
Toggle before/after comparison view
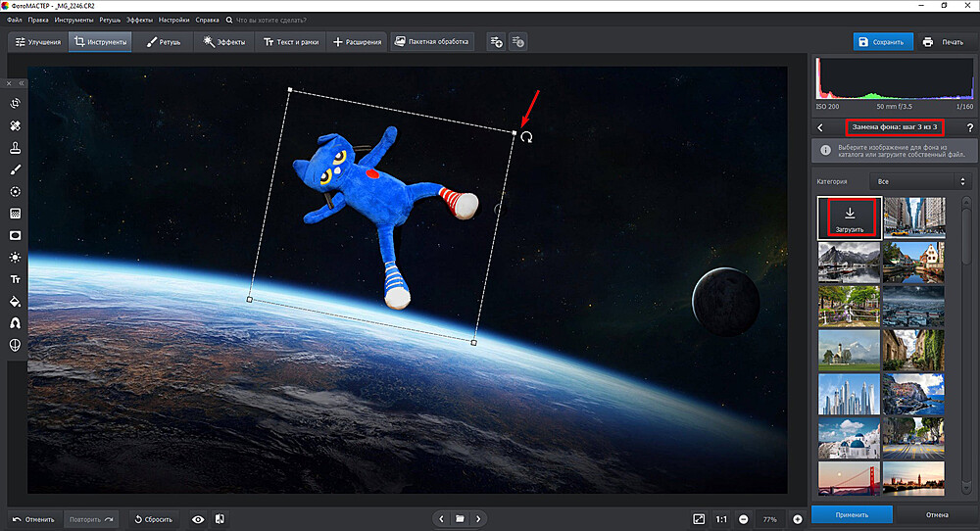click(220, 519)
